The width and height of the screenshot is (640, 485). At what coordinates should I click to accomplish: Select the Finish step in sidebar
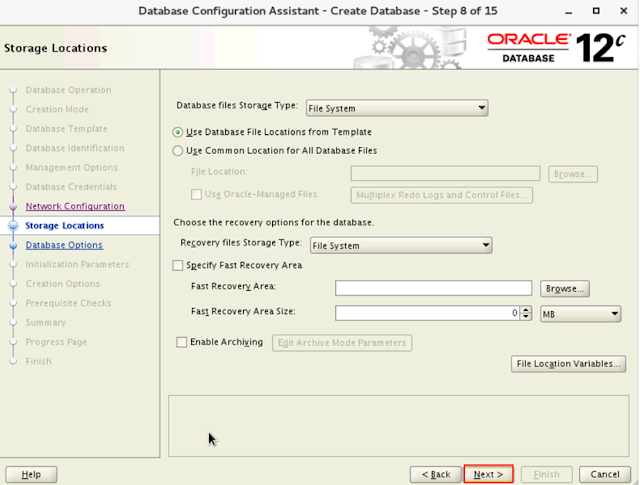[39, 361]
